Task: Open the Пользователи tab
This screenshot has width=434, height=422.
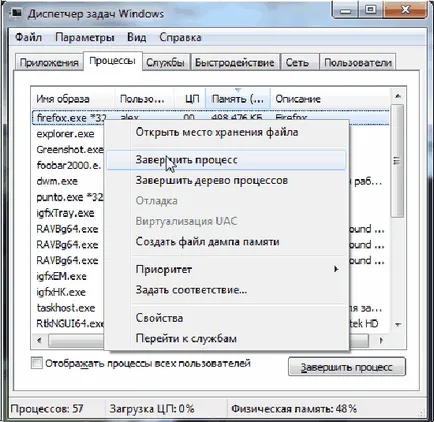Action: click(358, 62)
